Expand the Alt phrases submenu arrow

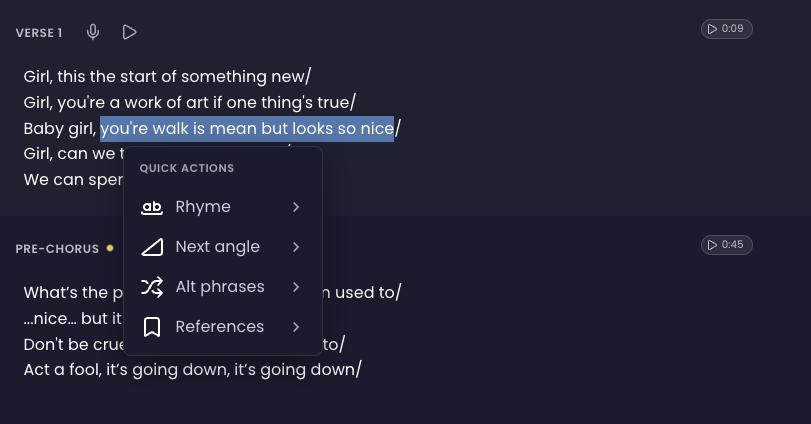[296, 287]
